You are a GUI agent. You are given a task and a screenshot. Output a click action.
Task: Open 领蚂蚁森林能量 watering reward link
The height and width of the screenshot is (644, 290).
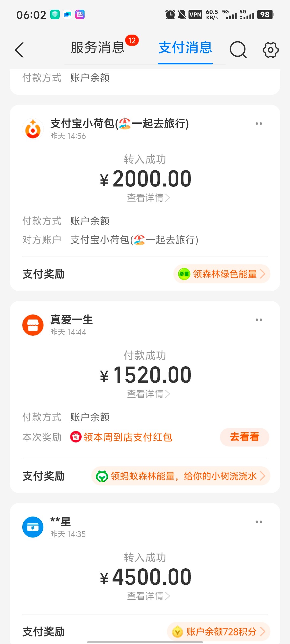(181, 476)
